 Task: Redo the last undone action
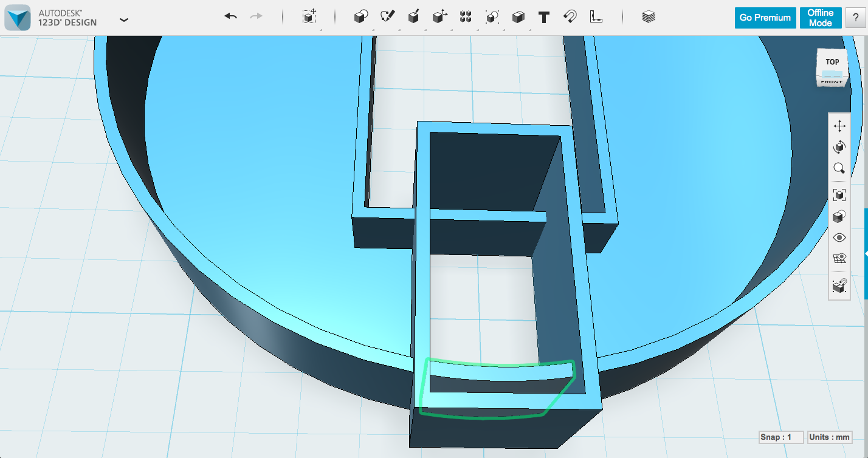point(257,16)
